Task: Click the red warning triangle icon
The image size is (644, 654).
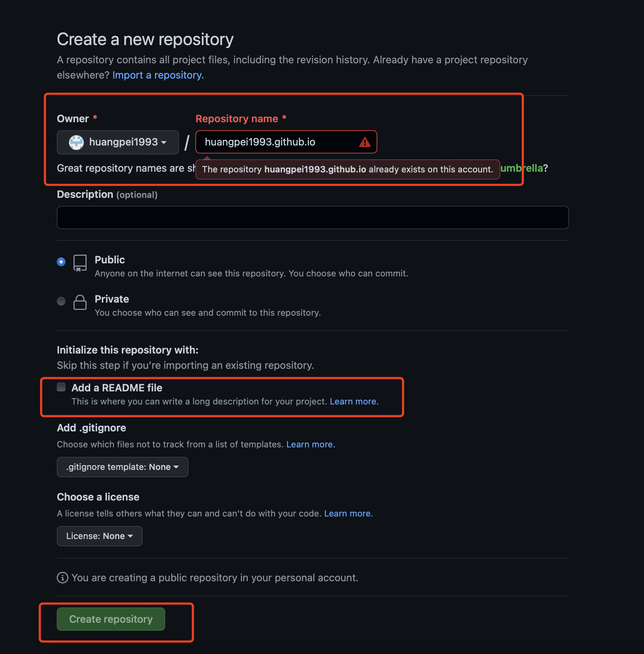Action: tap(365, 142)
